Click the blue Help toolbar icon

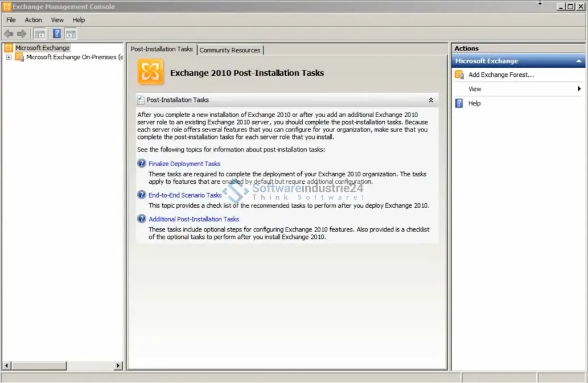pyautogui.click(x=57, y=34)
